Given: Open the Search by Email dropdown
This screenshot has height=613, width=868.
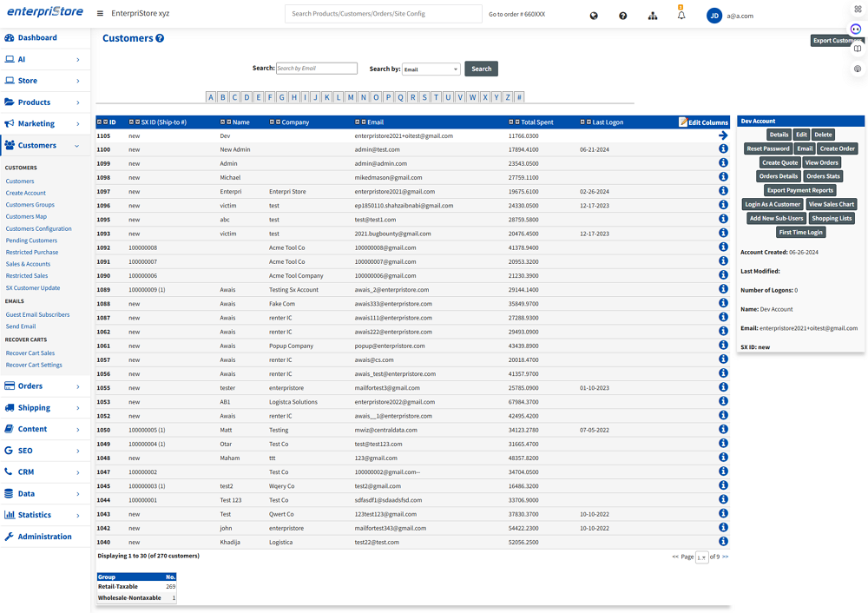Looking at the screenshot, I should tap(431, 69).
